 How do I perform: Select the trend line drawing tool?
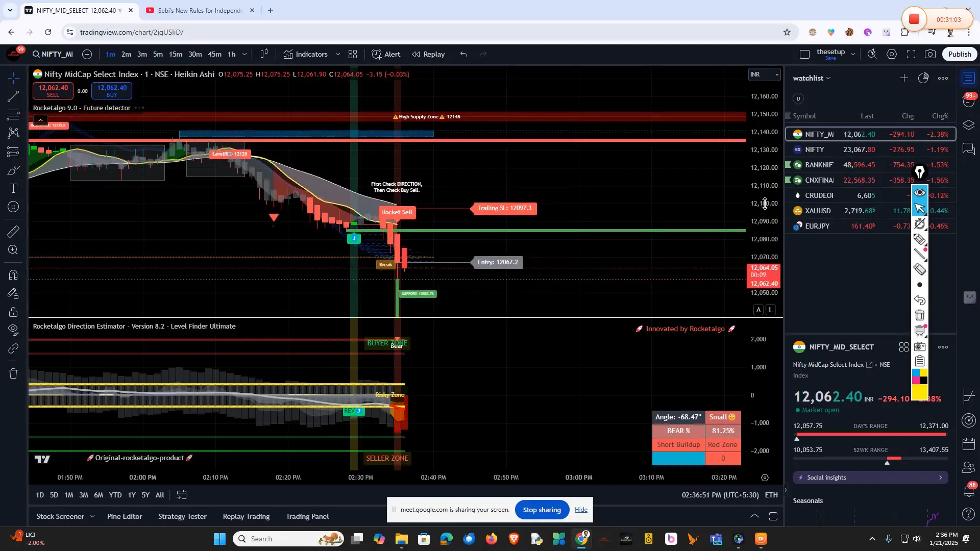click(13, 96)
